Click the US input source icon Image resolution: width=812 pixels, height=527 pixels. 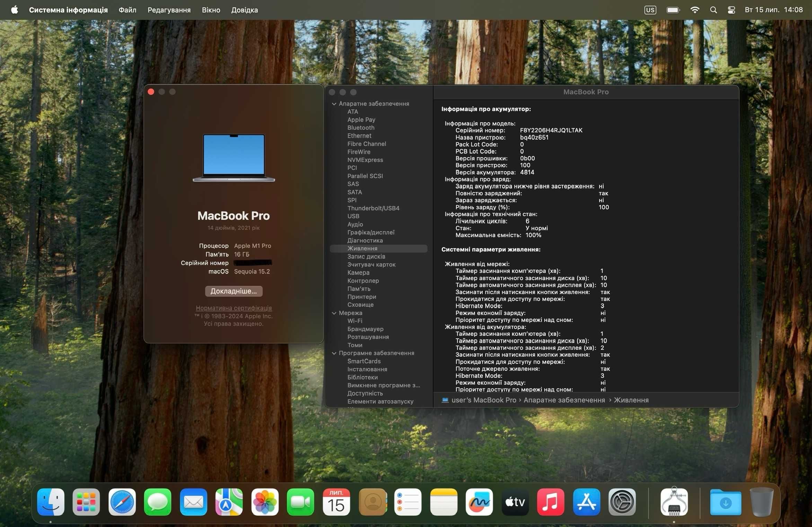(x=650, y=10)
